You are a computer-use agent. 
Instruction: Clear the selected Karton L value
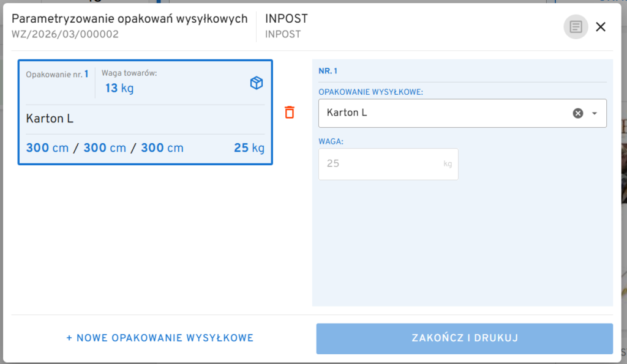click(x=577, y=113)
